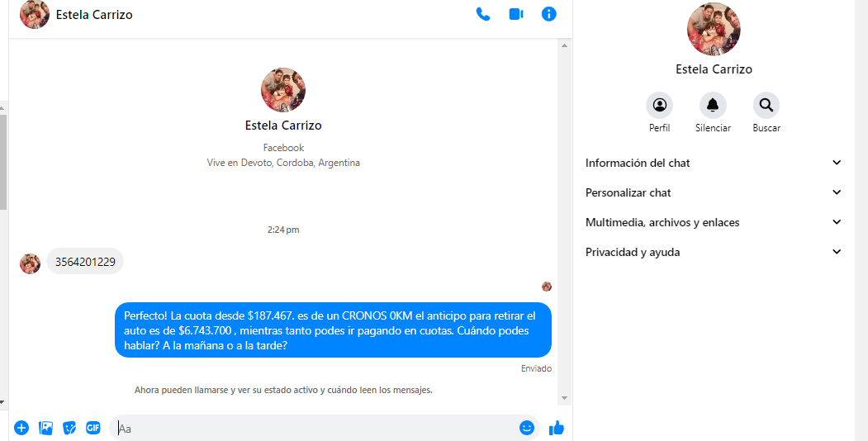Open Perfil in the side panel
868x441 pixels.
659,106
